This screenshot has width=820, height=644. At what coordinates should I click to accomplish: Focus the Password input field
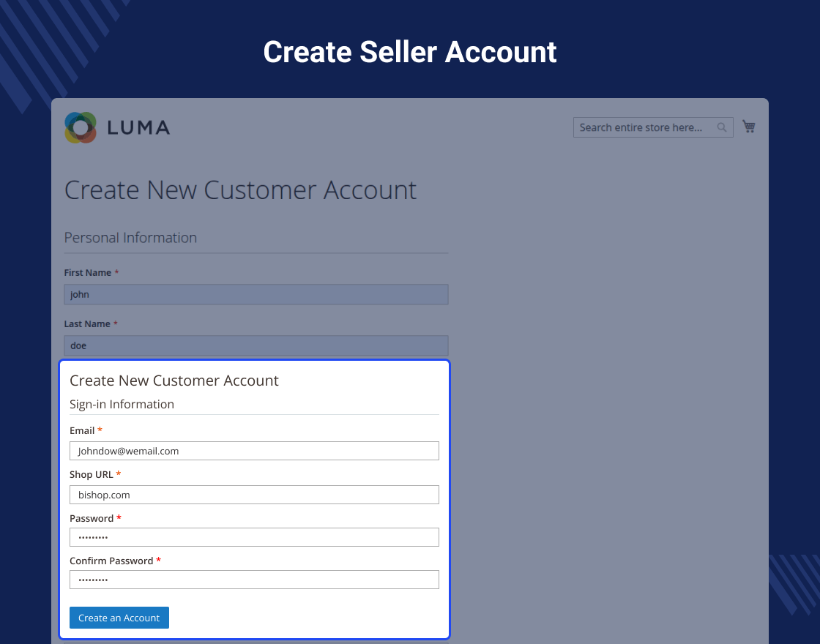pyautogui.click(x=254, y=537)
